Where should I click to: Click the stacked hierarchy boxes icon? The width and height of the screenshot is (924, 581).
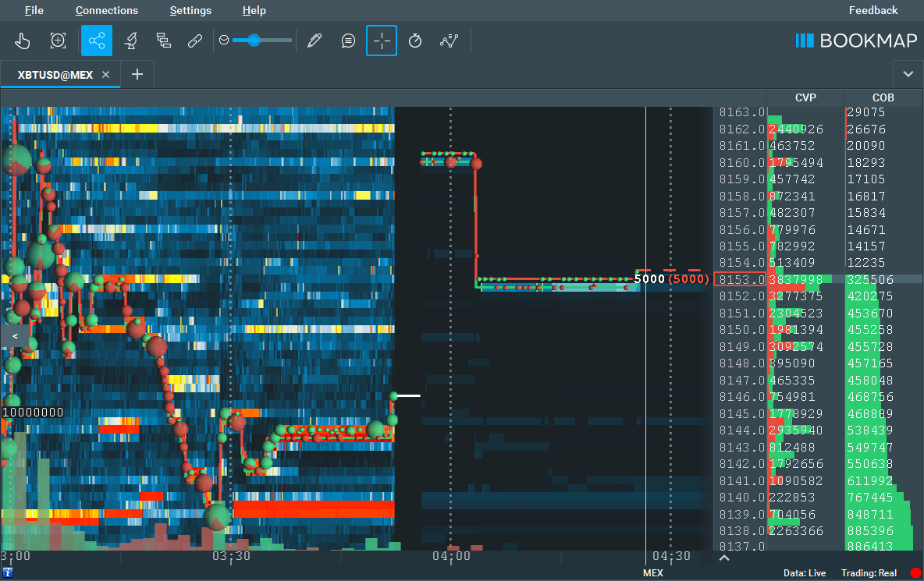pyautogui.click(x=163, y=41)
